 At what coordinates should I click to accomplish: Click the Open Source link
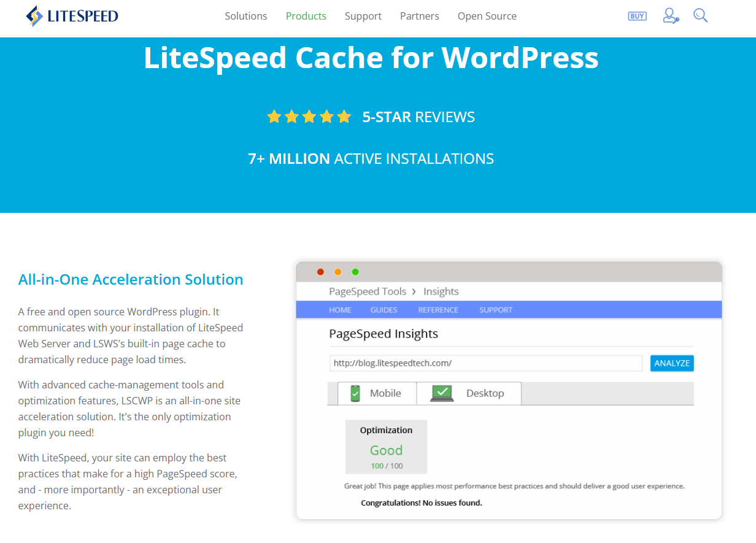click(x=487, y=16)
